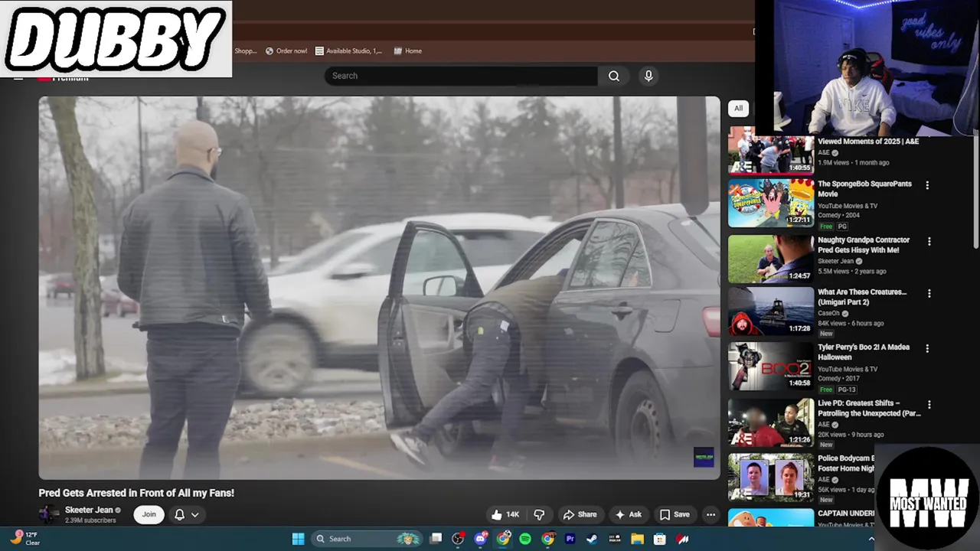980x551 pixels.
Task: Save the video to a playlist
Action: tap(675, 514)
